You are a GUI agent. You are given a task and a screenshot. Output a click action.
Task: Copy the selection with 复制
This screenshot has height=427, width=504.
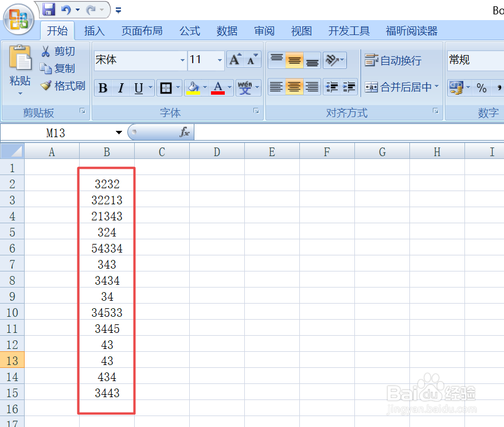pos(57,68)
